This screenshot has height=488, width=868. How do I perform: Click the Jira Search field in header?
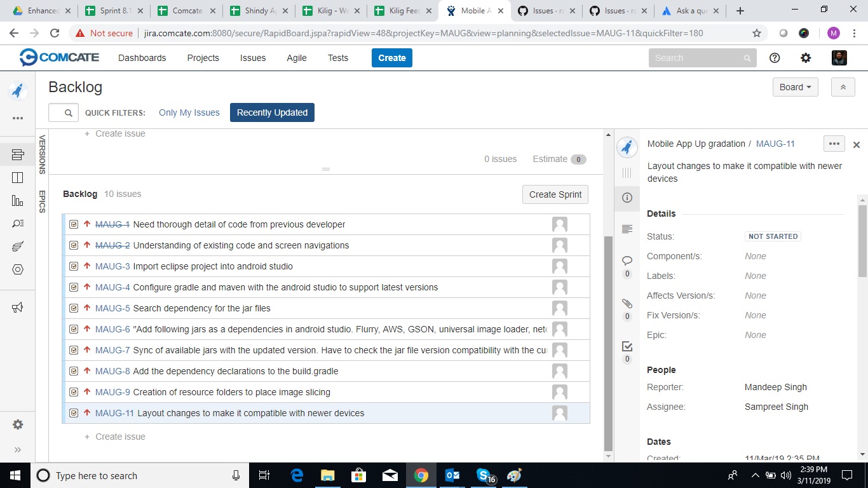point(702,58)
